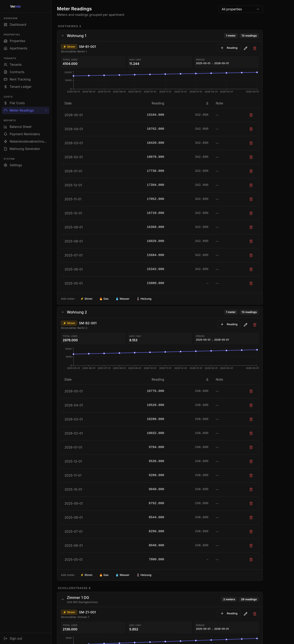Collapse the Zimmer 1 DG section
Viewport: 294px width, 644px height.
pos(63,599)
